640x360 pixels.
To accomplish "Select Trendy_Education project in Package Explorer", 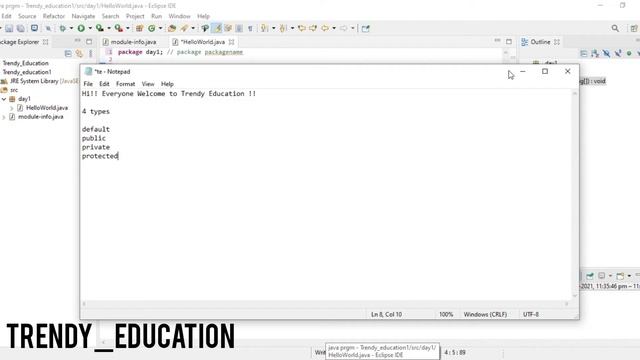I will [x=25, y=63].
